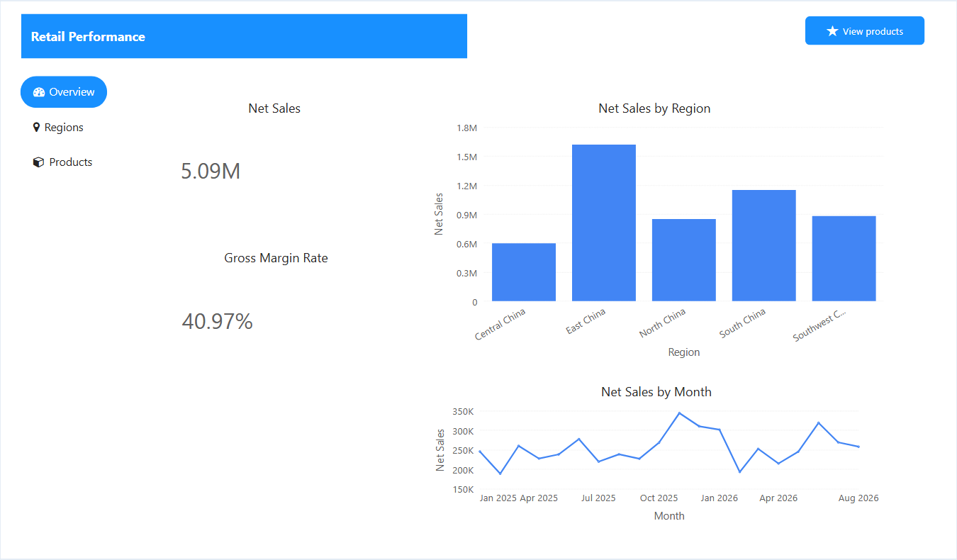Click the box icon beside Products
This screenshot has width=957, height=560.
point(39,162)
